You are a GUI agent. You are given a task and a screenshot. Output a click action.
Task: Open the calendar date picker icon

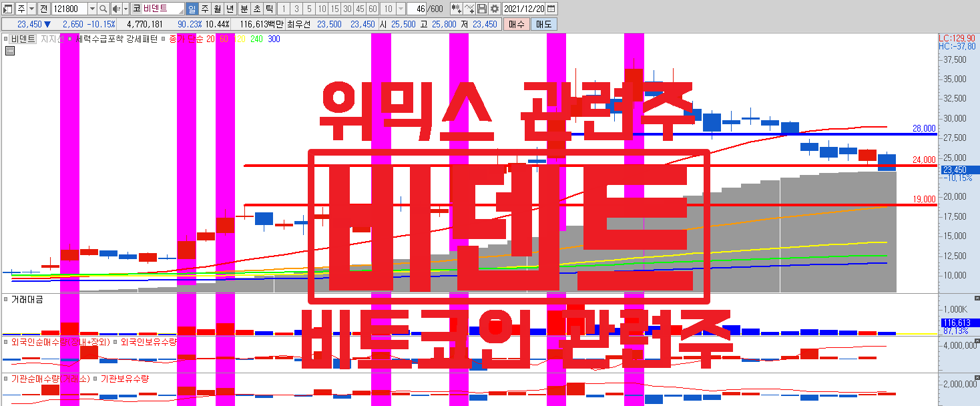pos(551,9)
